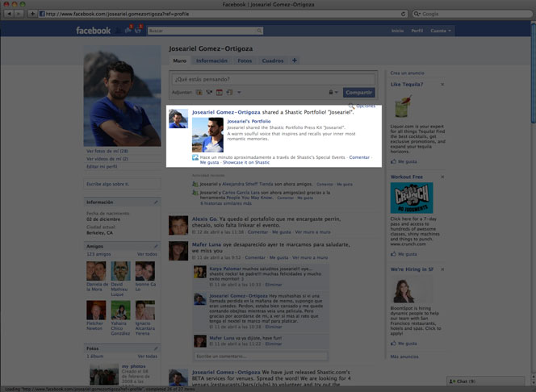Switch to the Cuadros tab
This screenshot has height=392, width=536.
coord(273,60)
